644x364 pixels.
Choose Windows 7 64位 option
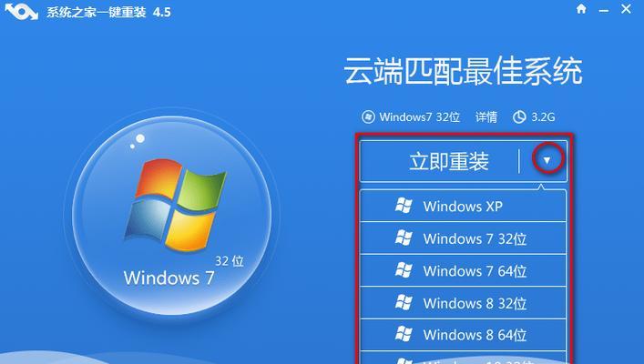pyautogui.click(x=463, y=271)
